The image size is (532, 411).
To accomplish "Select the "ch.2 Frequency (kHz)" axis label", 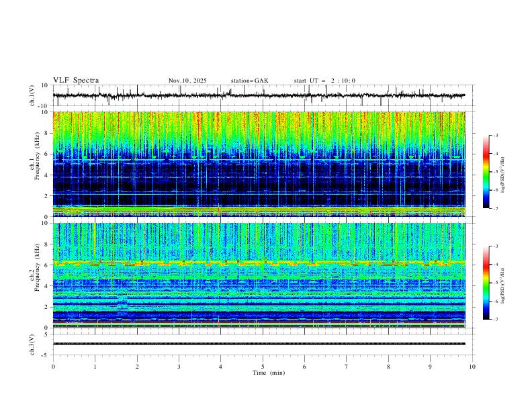I will tap(35, 267).
